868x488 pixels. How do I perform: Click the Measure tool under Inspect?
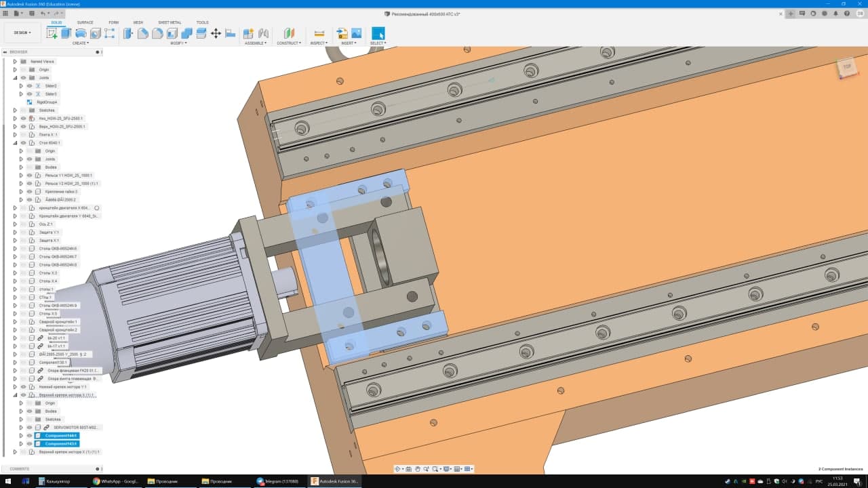pyautogui.click(x=319, y=33)
